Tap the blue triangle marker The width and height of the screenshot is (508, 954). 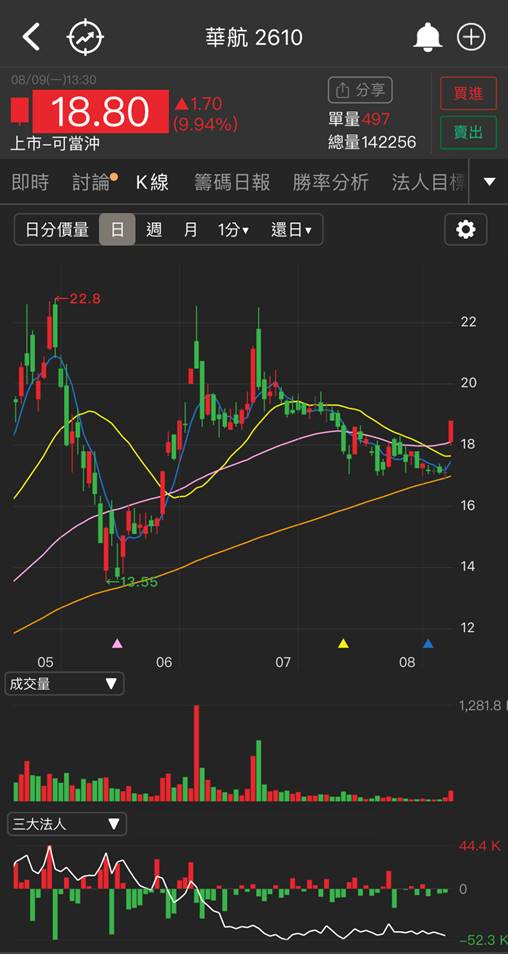coord(428,642)
